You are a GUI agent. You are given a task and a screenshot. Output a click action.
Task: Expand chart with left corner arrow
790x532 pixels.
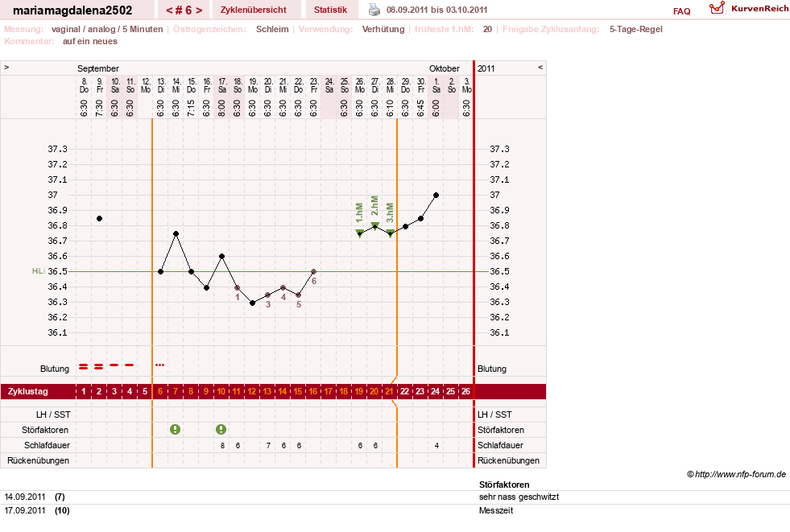coord(6,67)
